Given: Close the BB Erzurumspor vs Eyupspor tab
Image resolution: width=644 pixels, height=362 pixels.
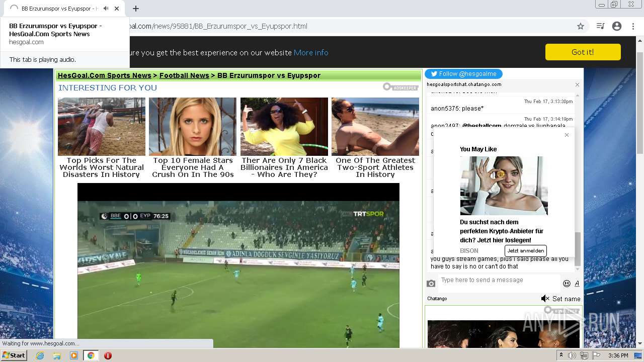Looking at the screenshot, I should [x=117, y=9].
